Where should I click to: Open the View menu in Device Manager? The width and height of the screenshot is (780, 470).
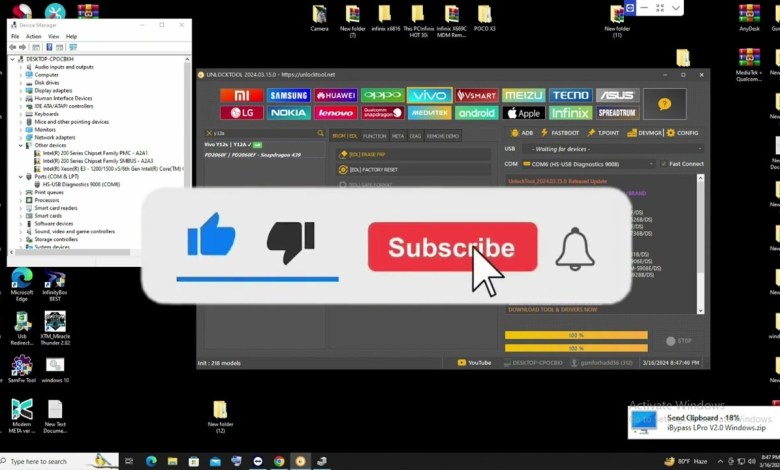53,36
